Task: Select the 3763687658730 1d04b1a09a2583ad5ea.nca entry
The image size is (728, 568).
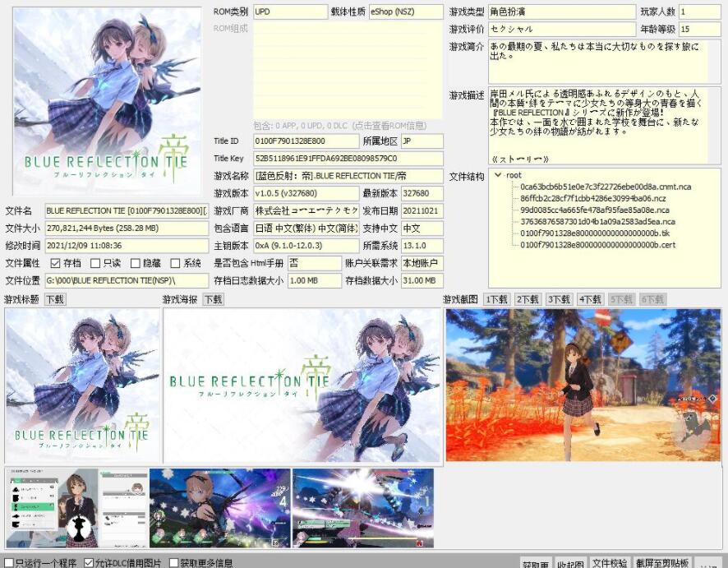Action: click(597, 222)
